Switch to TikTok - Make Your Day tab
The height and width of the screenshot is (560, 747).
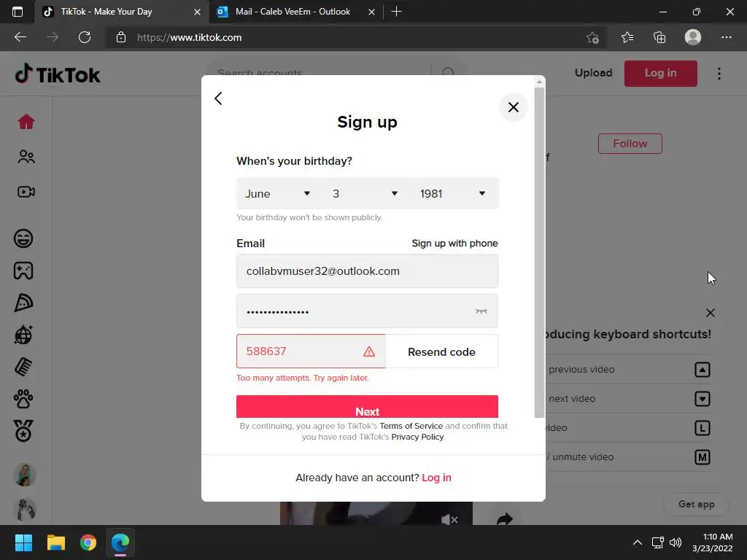pos(121,12)
